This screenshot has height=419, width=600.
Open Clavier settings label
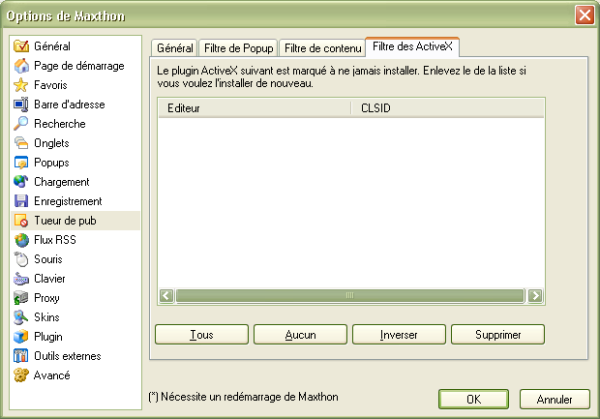pyautogui.click(x=50, y=279)
